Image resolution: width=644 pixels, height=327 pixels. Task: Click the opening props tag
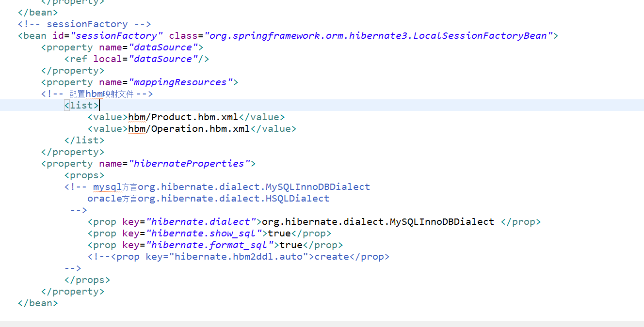pos(84,175)
